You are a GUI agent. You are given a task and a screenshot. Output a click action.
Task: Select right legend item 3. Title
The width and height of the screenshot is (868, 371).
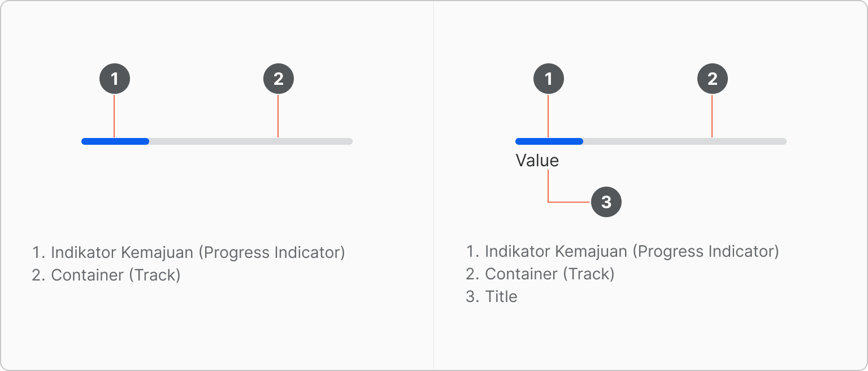point(492,296)
